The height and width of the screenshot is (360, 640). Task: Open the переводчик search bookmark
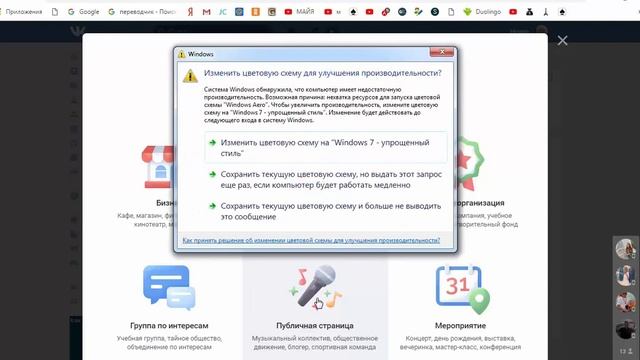point(142,12)
